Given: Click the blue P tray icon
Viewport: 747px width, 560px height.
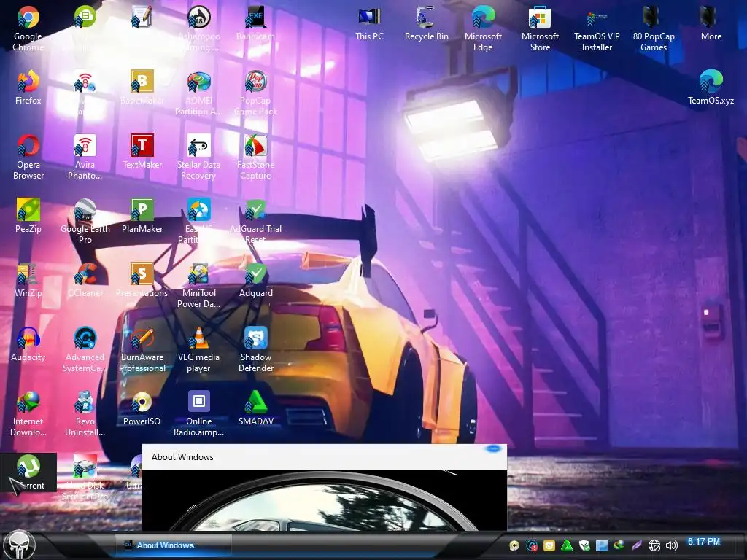Looking at the screenshot, I should [602, 545].
